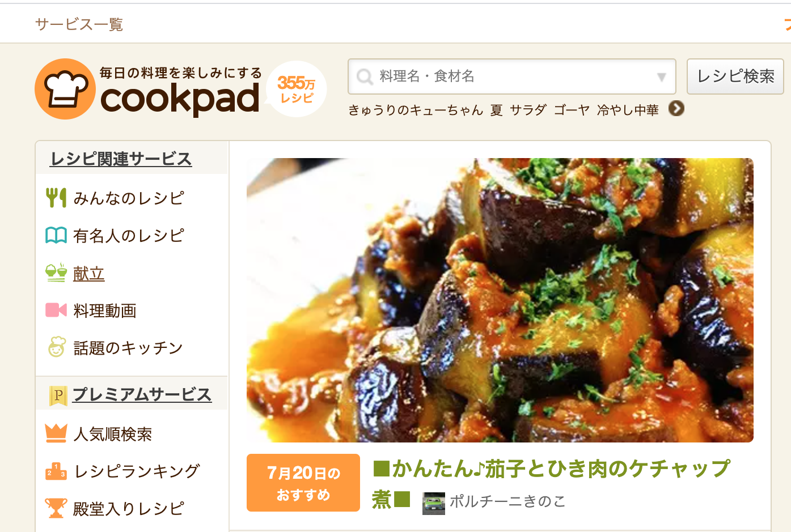Image resolution: width=791 pixels, height=532 pixels.
Task: Click the ranking podium icon for レシピランキング
Action: click(56, 471)
